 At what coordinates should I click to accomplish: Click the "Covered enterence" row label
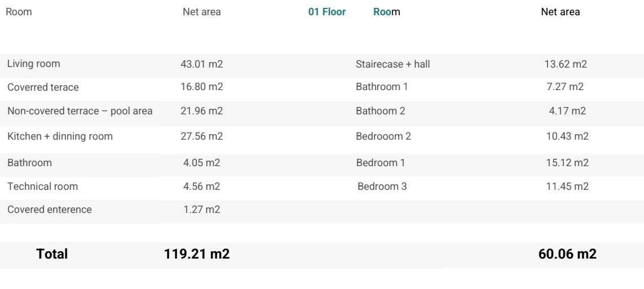tap(50, 210)
